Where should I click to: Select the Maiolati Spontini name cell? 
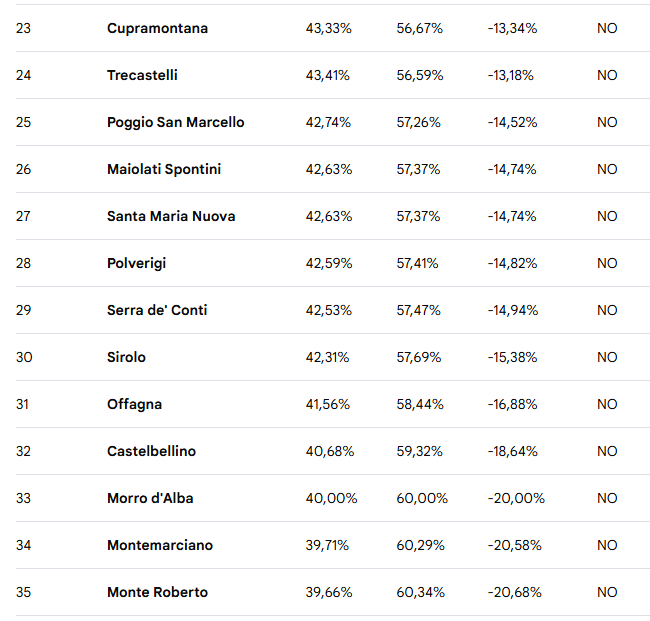(164, 169)
